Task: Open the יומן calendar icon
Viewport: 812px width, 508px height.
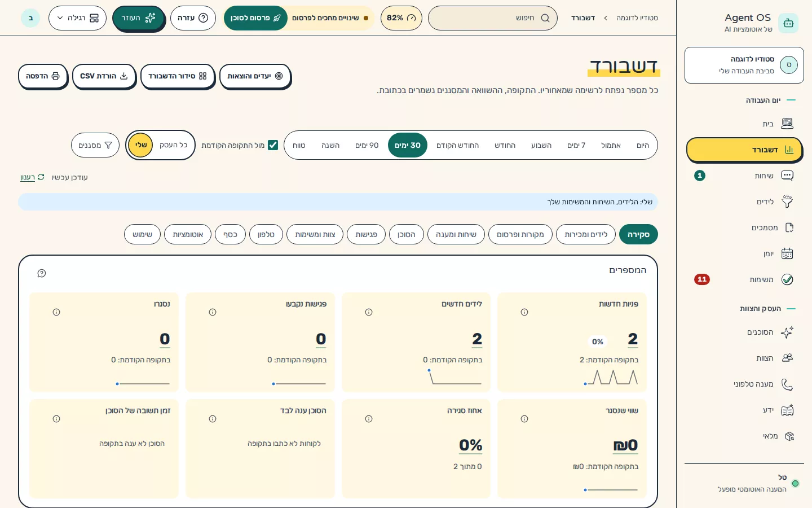Action: [787, 253]
